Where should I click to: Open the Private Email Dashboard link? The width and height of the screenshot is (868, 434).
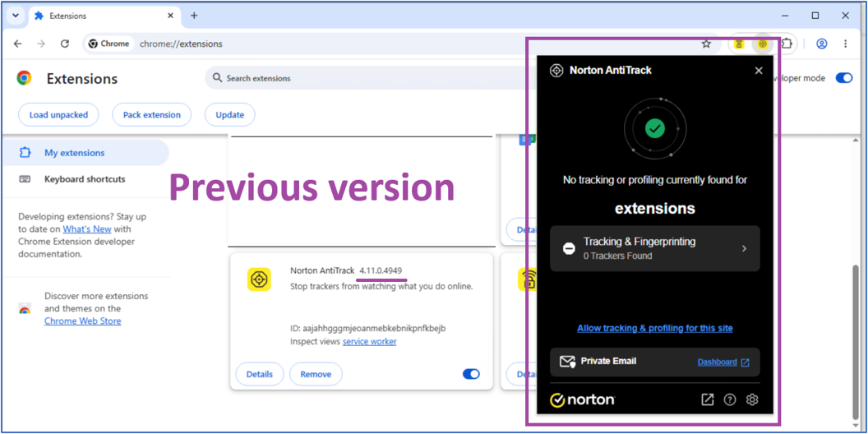click(x=723, y=362)
